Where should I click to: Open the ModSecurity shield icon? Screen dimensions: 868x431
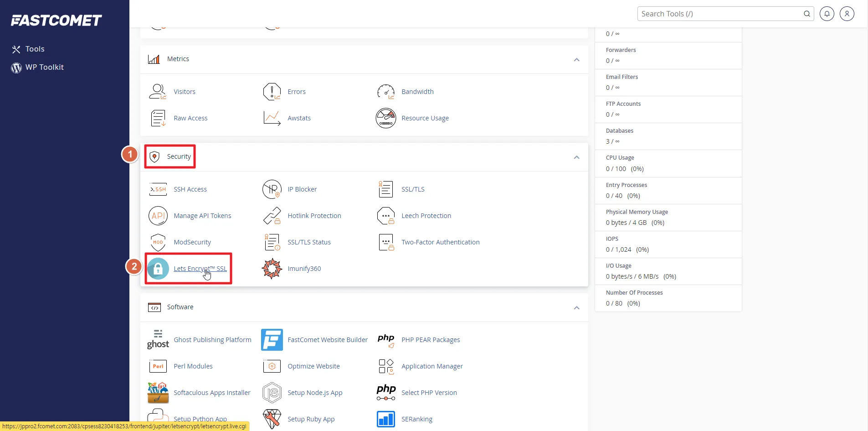[x=158, y=242]
